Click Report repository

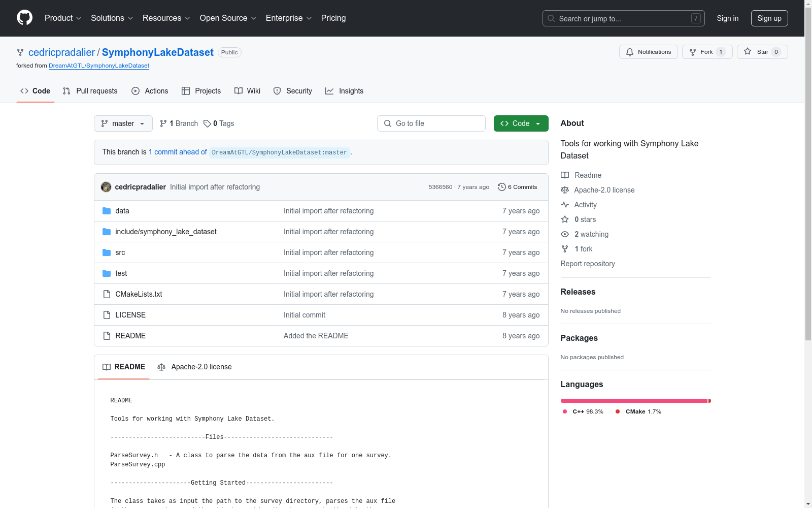pyautogui.click(x=588, y=264)
